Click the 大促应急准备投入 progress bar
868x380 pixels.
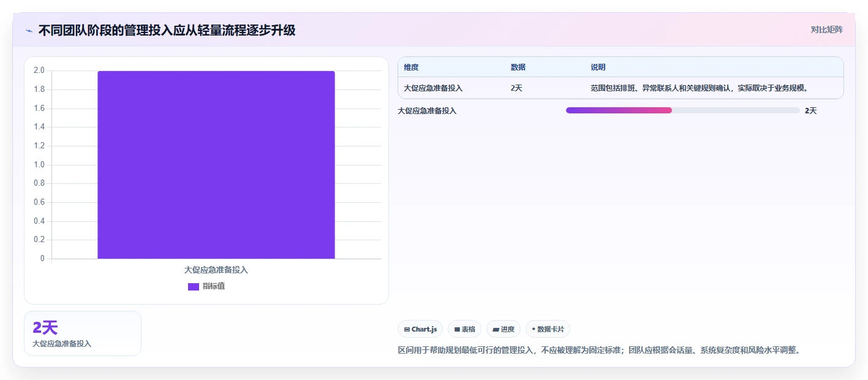coord(682,110)
